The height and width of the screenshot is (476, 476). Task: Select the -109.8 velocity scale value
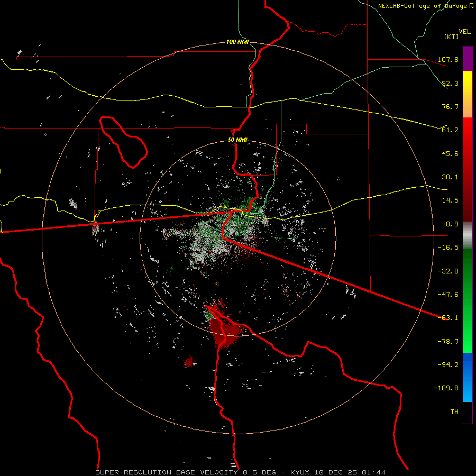(446, 388)
